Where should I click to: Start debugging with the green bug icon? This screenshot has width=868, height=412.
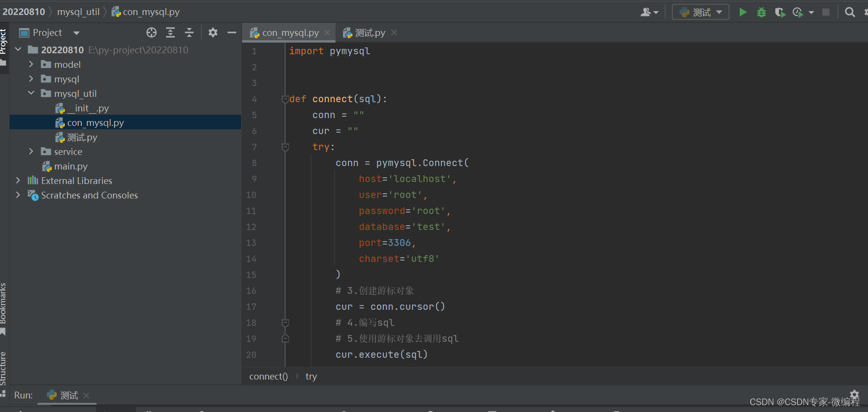tap(761, 12)
